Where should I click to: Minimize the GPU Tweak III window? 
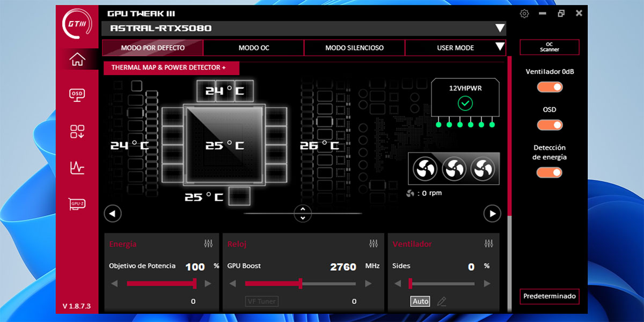(x=543, y=13)
